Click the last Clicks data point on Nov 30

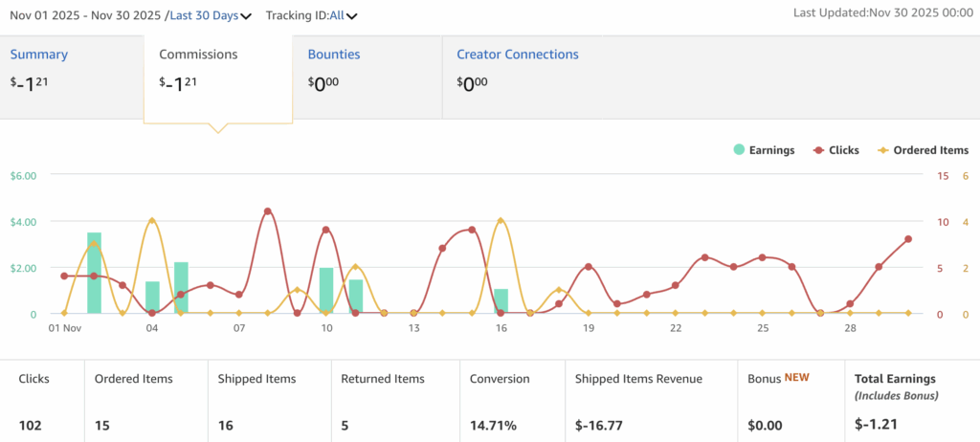click(908, 239)
